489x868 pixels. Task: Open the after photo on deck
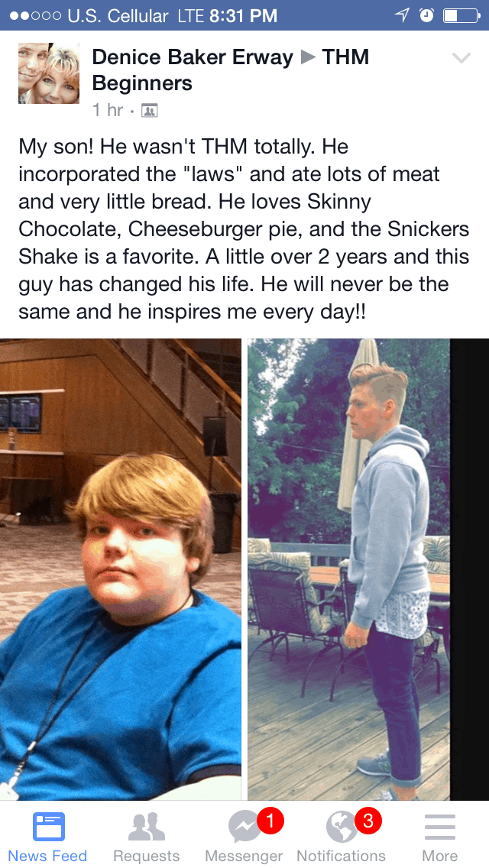click(349, 568)
